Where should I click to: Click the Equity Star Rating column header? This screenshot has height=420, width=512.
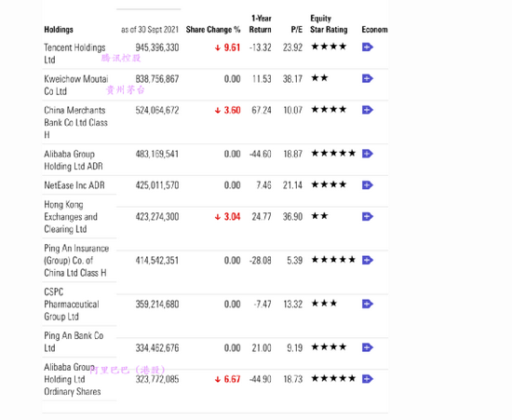pos(329,24)
